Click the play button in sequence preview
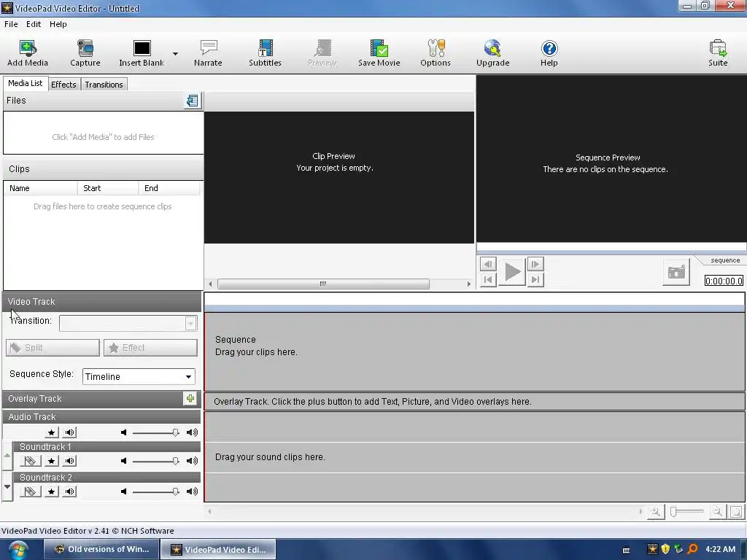The width and height of the screenshot is (747, 560). 512,272
